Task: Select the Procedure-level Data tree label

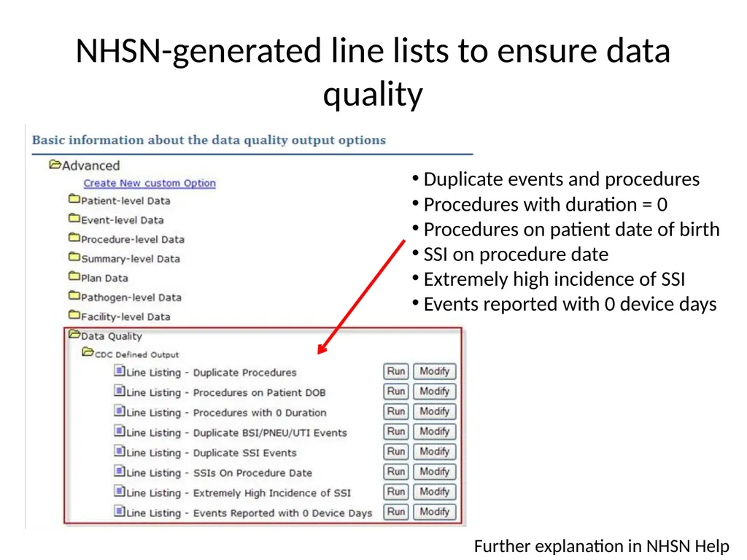Action: 133,239
